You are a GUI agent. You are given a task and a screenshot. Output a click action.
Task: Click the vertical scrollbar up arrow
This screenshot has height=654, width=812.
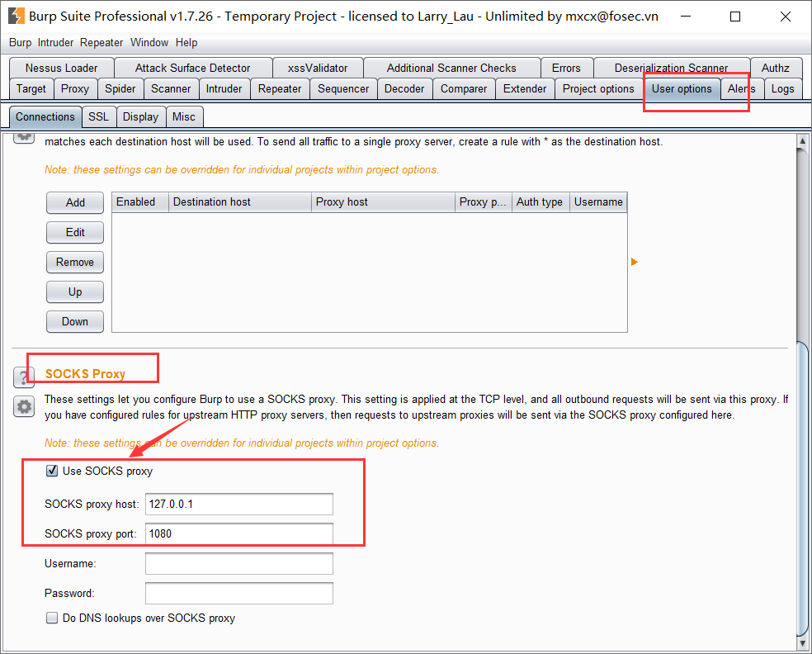coord(803,141)
